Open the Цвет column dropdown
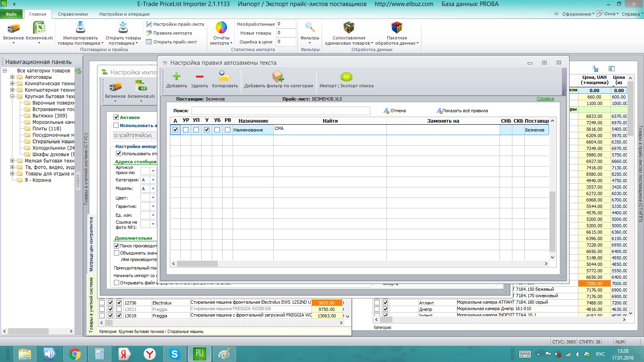 (x=153, y=197)
